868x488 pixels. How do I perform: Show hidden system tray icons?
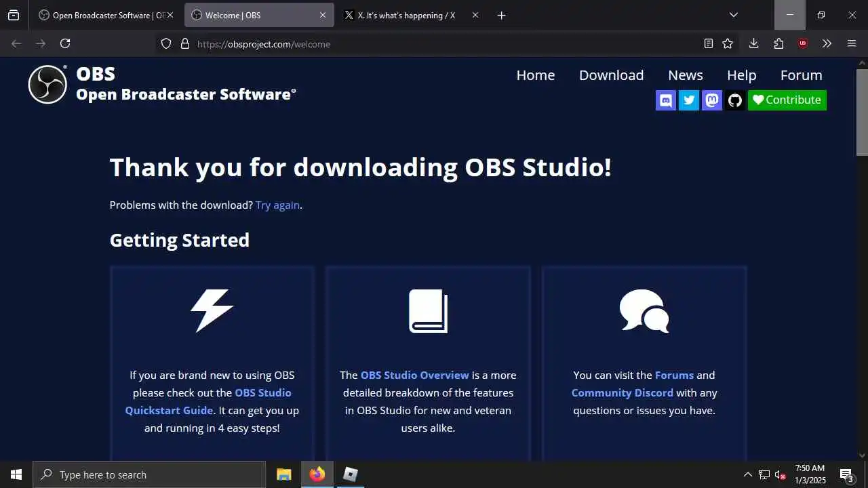(748, 474)
